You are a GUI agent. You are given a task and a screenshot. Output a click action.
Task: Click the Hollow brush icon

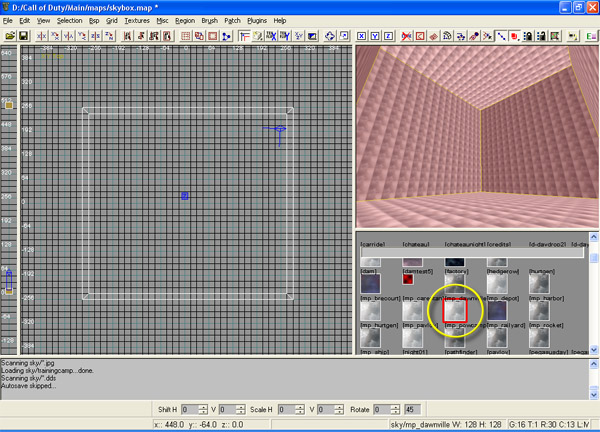212,36
